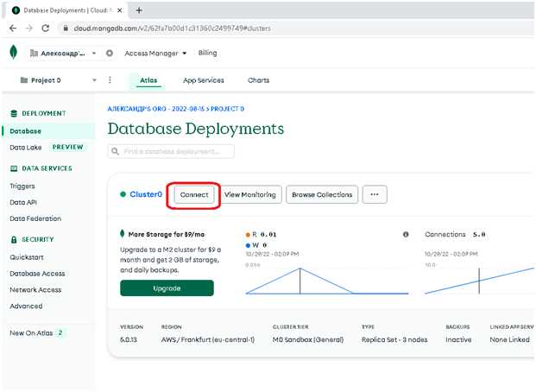Click the MongoDB leaf logo
The width and height of the screenshot is (536, 392).
click(13, 53)
